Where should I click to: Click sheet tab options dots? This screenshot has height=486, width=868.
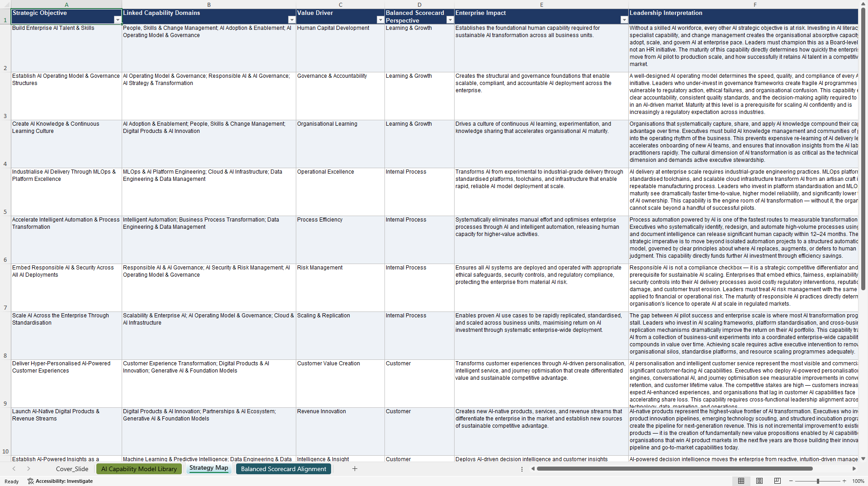(x=522, y=469)
